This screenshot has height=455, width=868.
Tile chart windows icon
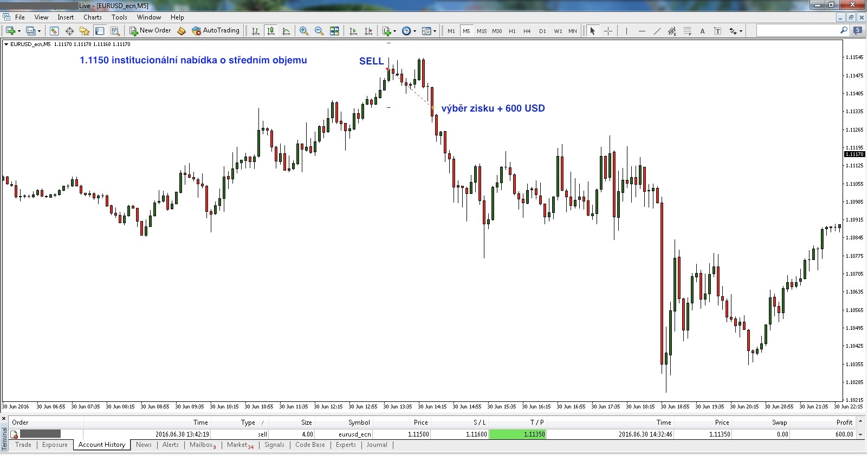tap(334, 31)
